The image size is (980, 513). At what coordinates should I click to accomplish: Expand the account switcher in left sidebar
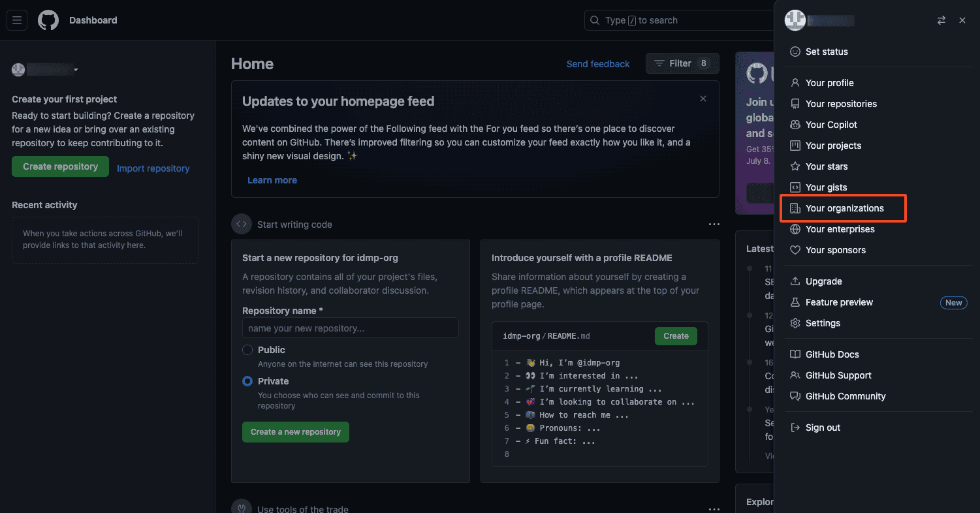coord(46,69)
